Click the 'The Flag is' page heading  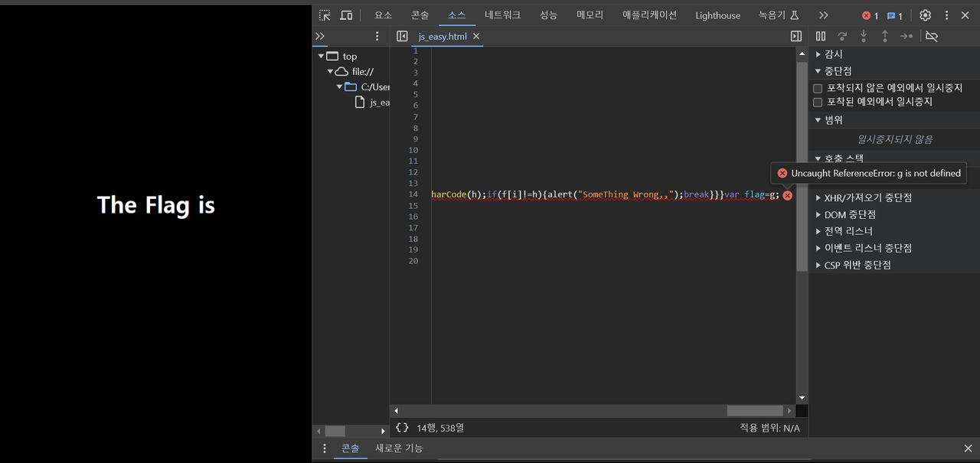(156, 205)
